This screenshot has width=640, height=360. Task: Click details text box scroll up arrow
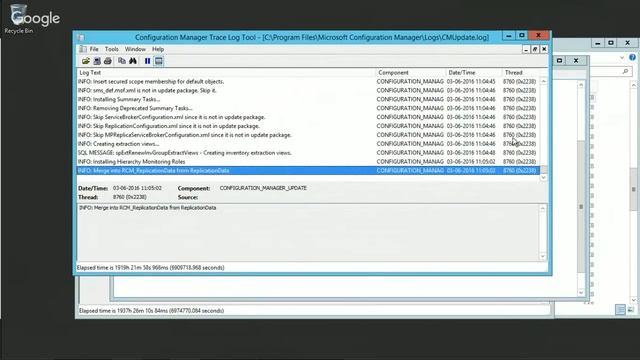[x=543, y=209]
